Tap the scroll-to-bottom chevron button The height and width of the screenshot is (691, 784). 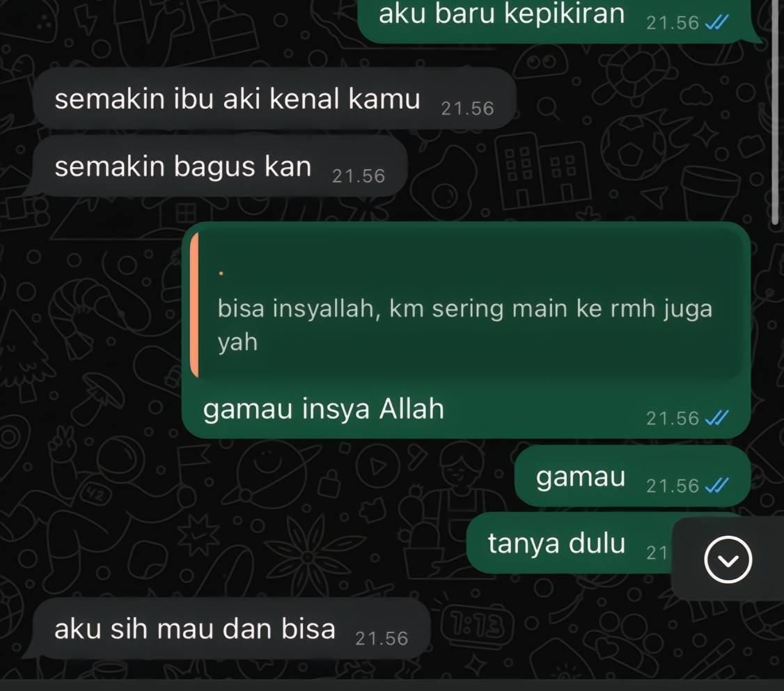pyautogui.click(x=728, y=559)
